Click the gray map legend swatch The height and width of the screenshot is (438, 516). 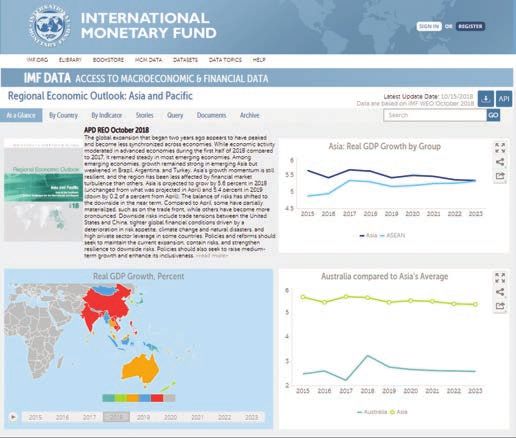[169, 398]
